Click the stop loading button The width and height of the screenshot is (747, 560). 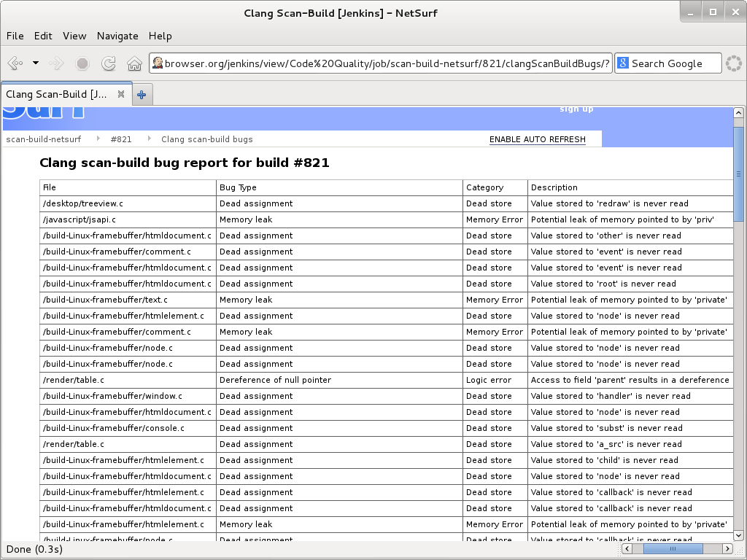(82, 63)
